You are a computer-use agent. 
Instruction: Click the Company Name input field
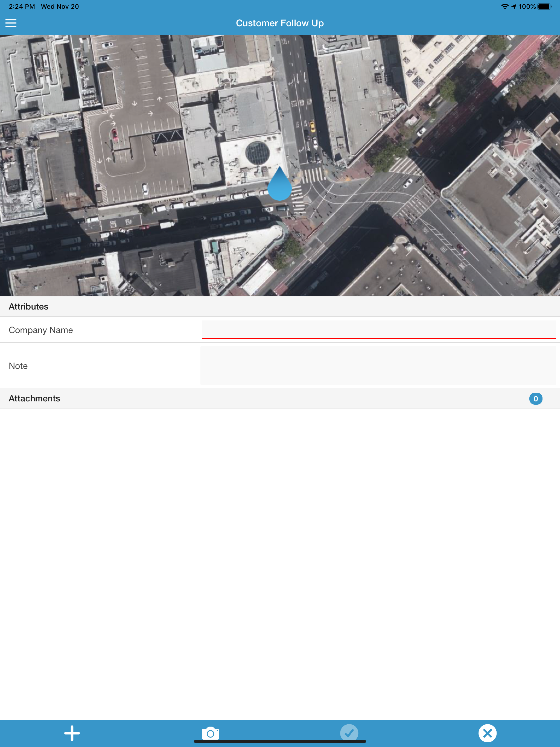(379, 329)
